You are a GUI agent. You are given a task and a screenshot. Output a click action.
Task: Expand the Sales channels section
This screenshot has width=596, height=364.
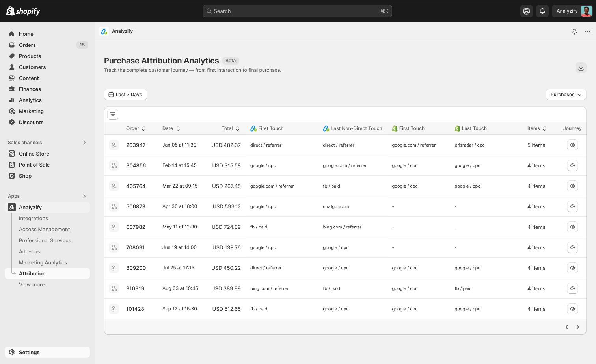[x=84, y=143]
